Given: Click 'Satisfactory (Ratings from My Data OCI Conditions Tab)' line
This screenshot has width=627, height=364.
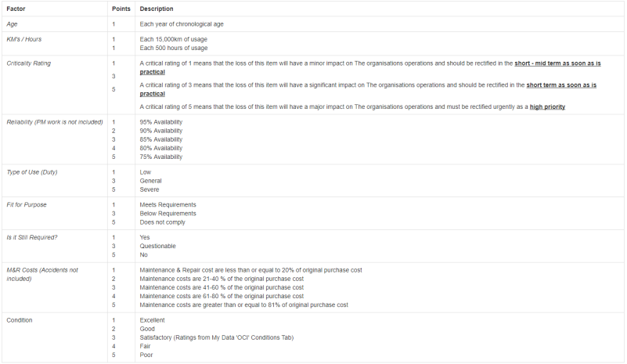Looking at the screenshot, I should click(216, 337).
